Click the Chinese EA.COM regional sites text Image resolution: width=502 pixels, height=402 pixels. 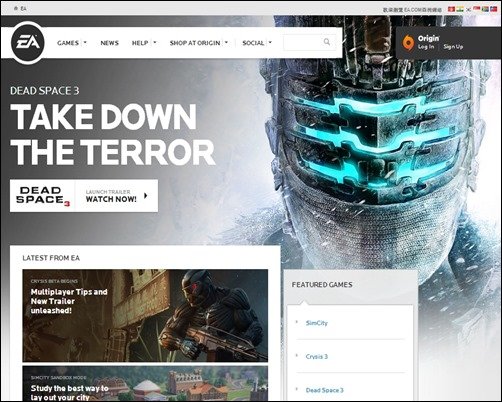412,10
